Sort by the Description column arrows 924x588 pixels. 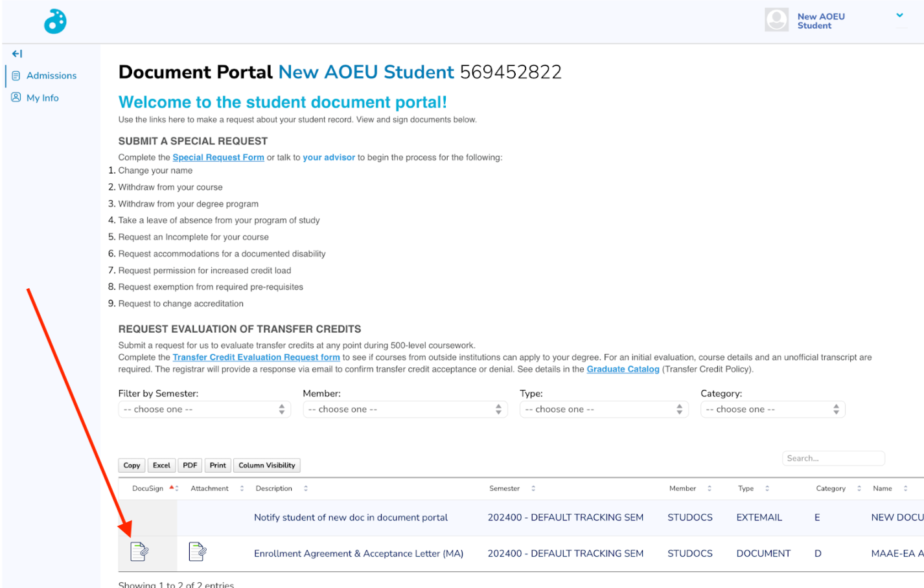(x=306, y=488)
